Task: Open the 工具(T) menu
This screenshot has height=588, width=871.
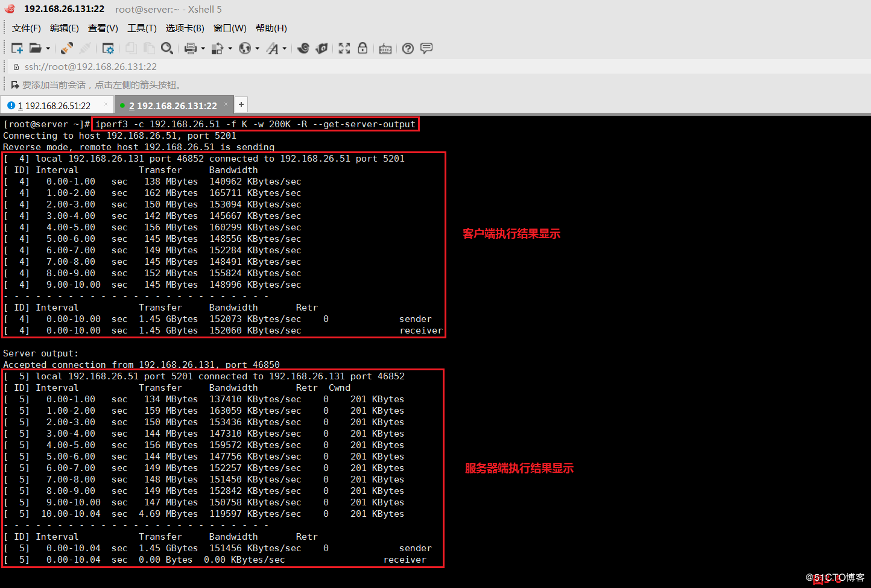Action: [142, 28]
